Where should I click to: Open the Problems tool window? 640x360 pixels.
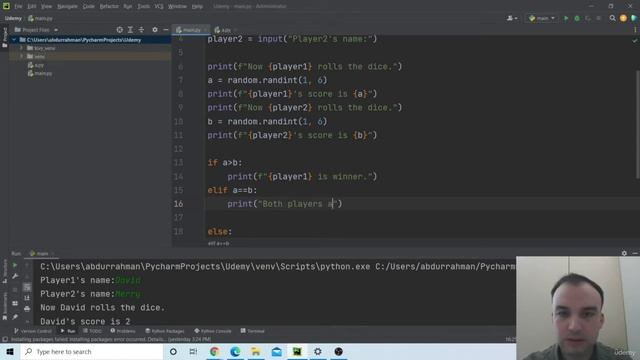[x=123, y=331]
